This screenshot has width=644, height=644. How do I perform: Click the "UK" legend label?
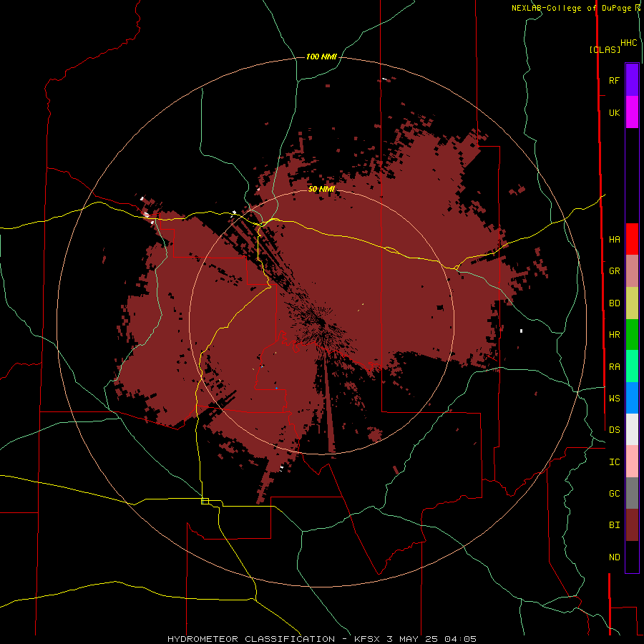click(614, 112)
